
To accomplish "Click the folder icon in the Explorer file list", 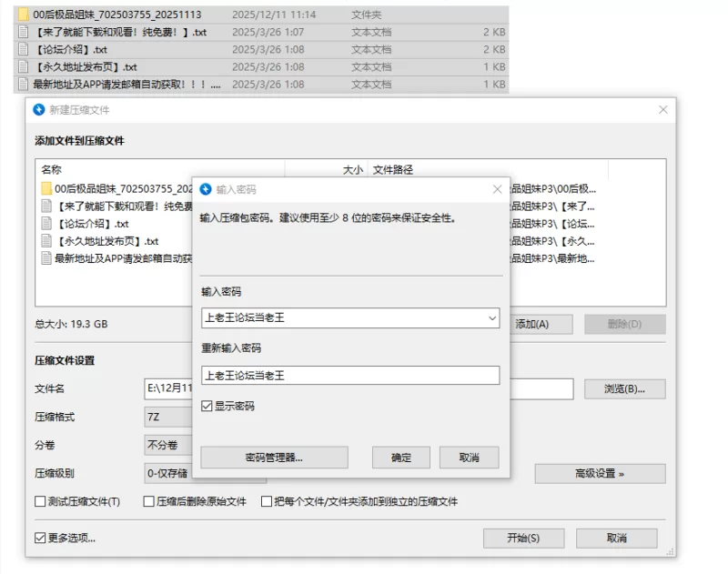I will pos(23,15).
